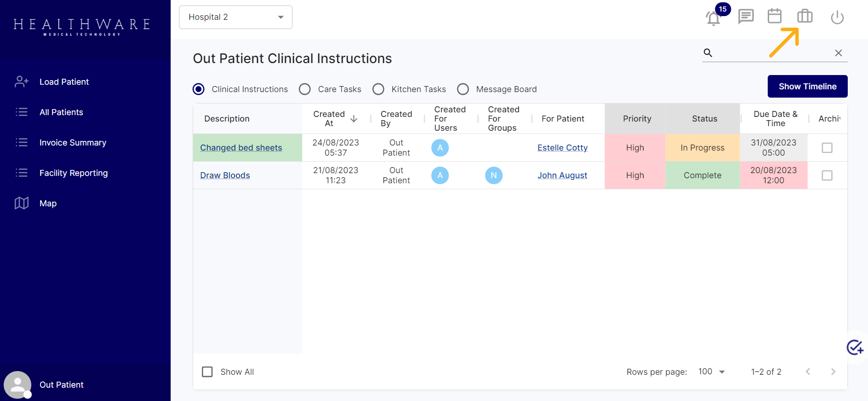Tick the Show All checkbox
Screen dimensions: 868x401
click(x=207, y=372)
